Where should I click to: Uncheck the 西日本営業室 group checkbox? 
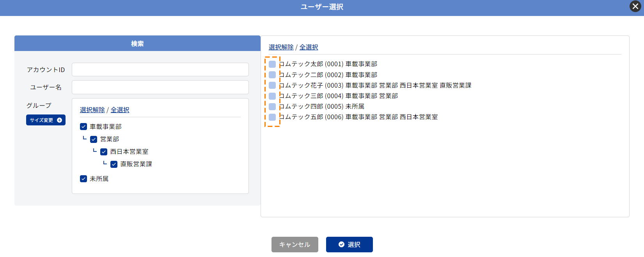[x=104, y=152]
